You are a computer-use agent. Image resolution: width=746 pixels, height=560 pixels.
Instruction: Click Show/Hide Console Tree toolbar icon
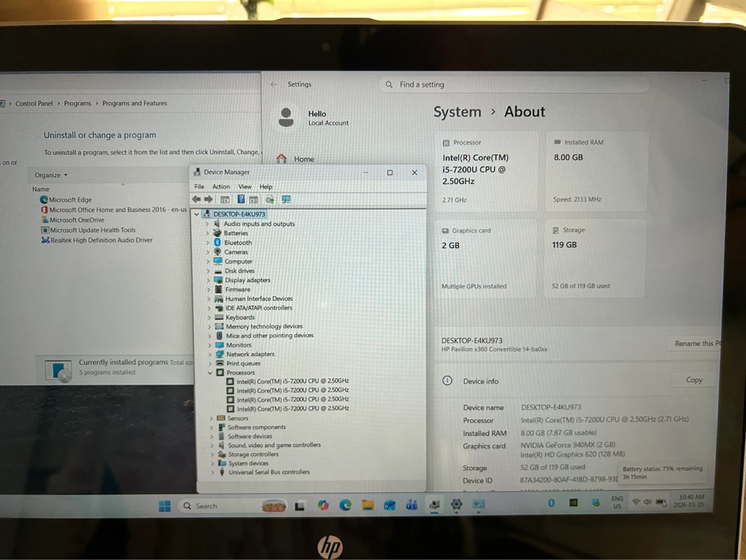[225, 199]
